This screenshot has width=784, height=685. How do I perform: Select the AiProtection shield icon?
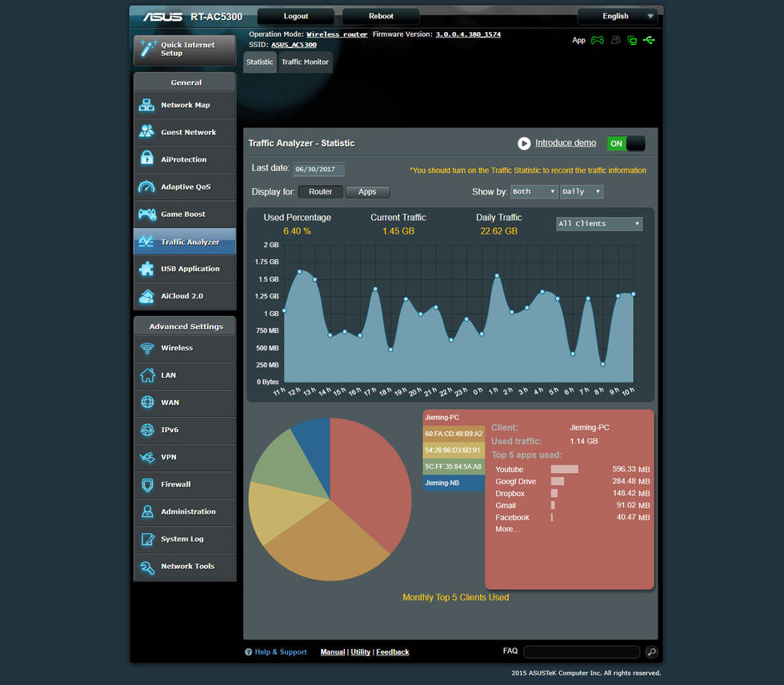(x=147, y=159)
